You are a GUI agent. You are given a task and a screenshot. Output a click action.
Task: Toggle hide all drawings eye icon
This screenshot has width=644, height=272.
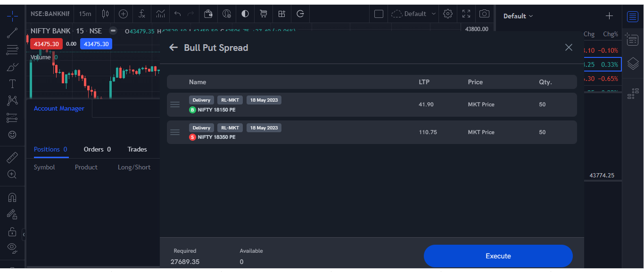coord(13,248)
